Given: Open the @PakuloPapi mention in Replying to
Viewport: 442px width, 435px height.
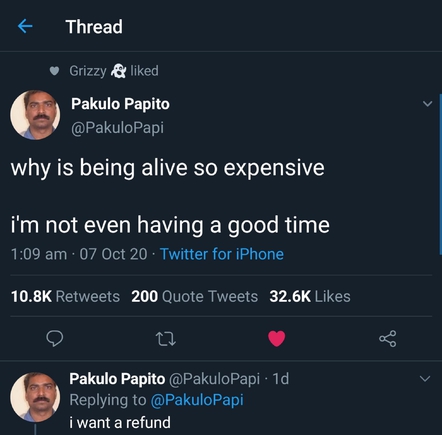Looking at the screenshot, I should click(197, 400).
